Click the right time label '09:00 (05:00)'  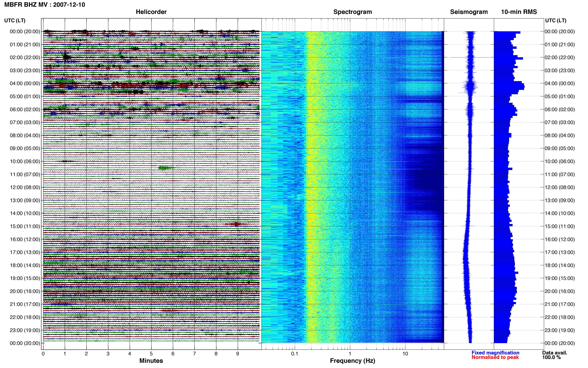pos(560,148)
